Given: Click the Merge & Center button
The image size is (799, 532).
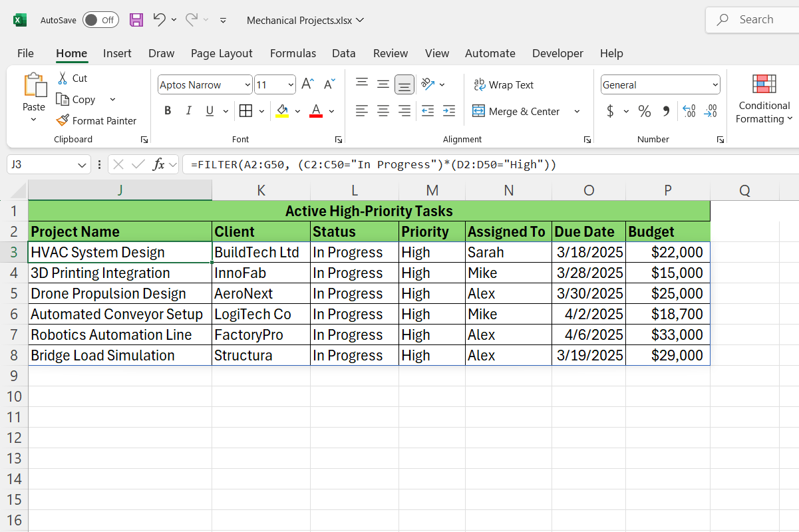Looking at the screenshot, I should (x=517, y=111).
